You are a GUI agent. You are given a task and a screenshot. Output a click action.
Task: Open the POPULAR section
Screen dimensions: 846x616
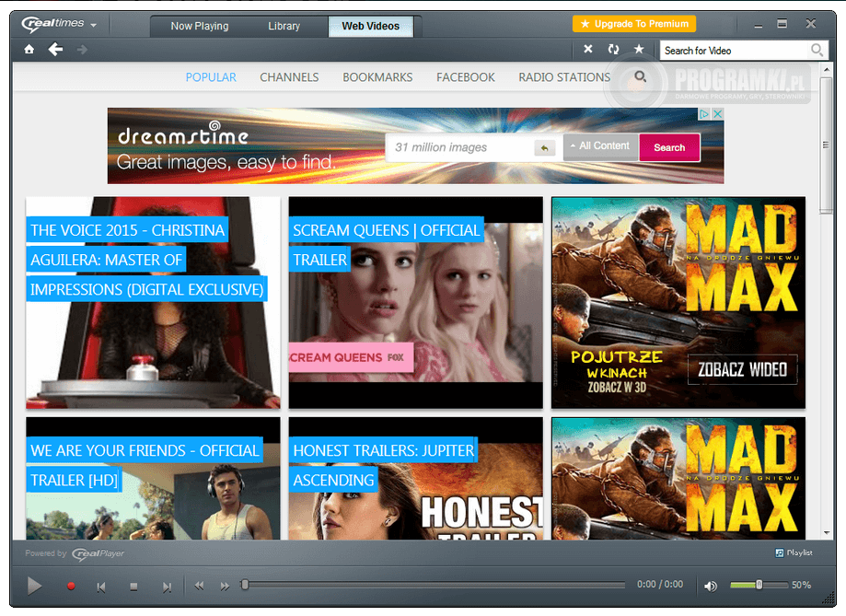click(211, 77)
